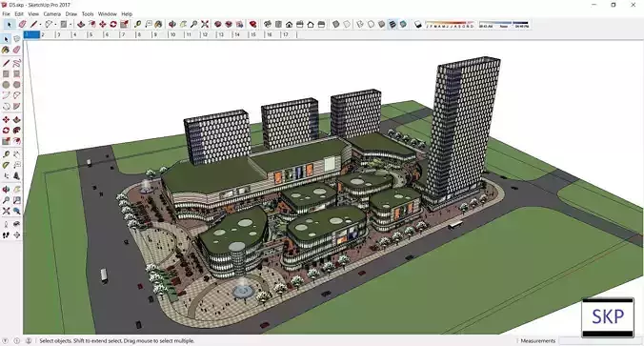Toggle Show/Hide Shadows button
Image resolution: width=644 pixels, height=346 pixels.
(x=417, y=25)
